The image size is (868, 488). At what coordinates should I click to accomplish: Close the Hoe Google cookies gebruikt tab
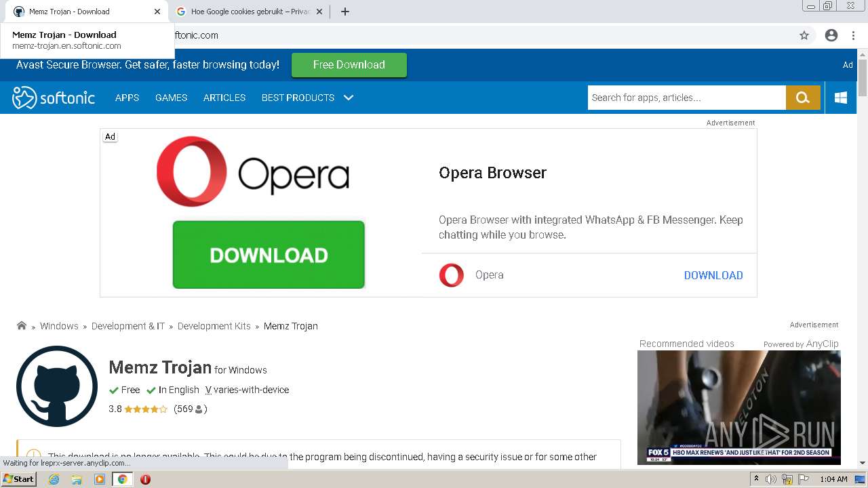pos(319,12)
